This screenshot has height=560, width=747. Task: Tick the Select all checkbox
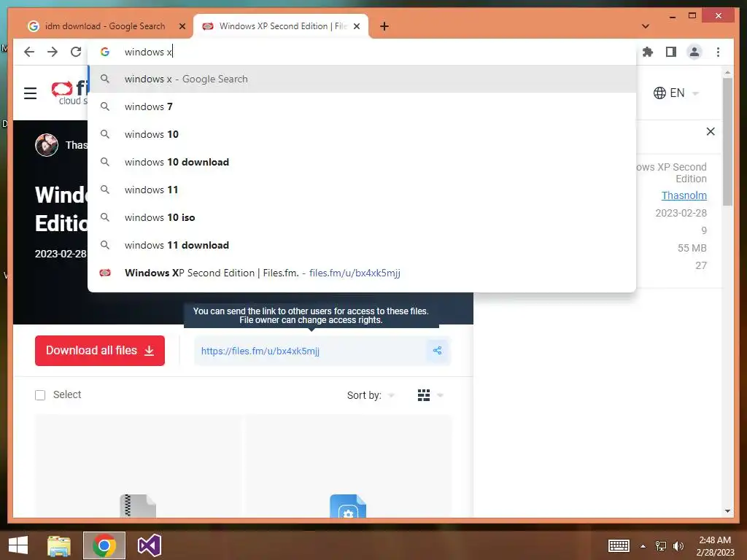[x=40, y=394]
